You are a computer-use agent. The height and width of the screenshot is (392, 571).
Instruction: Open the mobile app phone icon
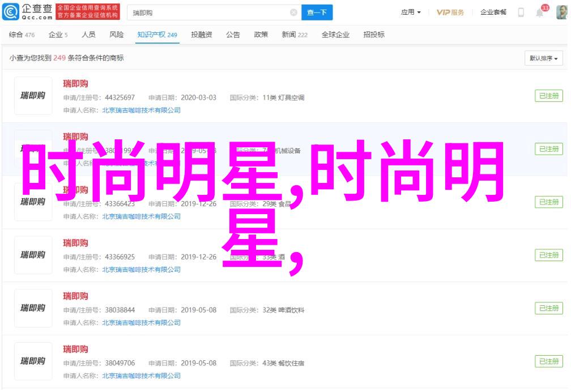click(521, 12)
